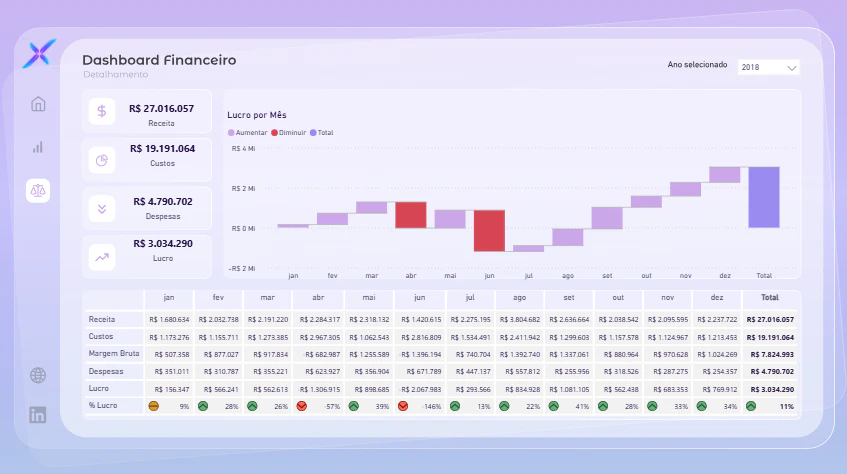847x474 pixels.
Task: Click the green indicator for mai % Lucro
Action: pos(353,406)
